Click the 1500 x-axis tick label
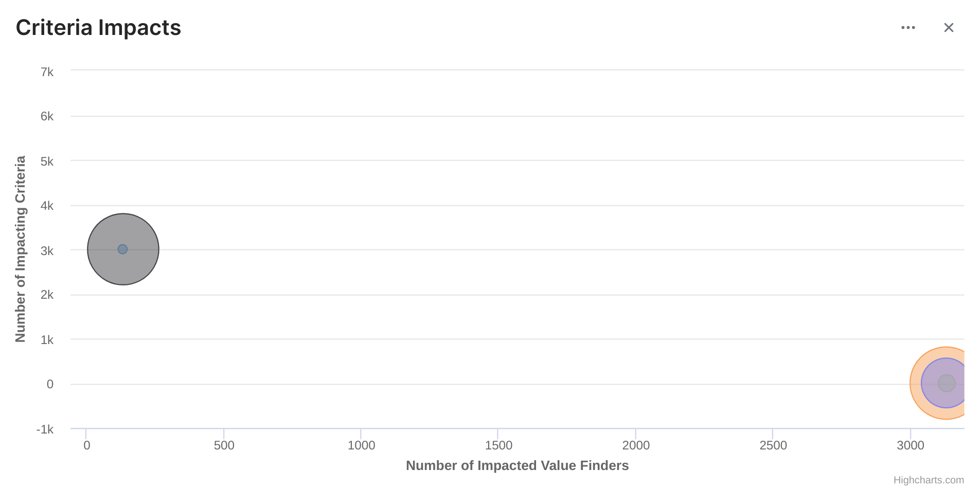This screenshot has width=980, height=488. coord(498,445)
